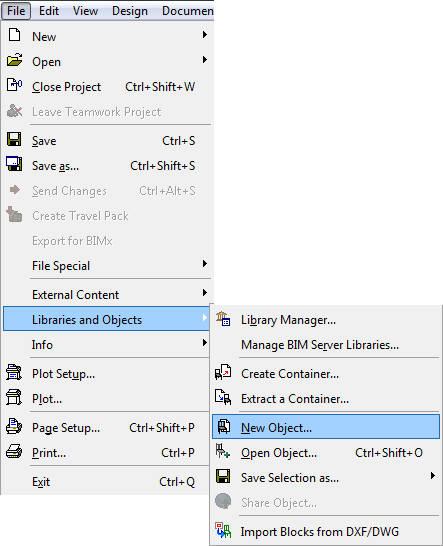Expand the Save Selection as submenu arrow
Screen dimensions: 443x546
coord(433,476)
